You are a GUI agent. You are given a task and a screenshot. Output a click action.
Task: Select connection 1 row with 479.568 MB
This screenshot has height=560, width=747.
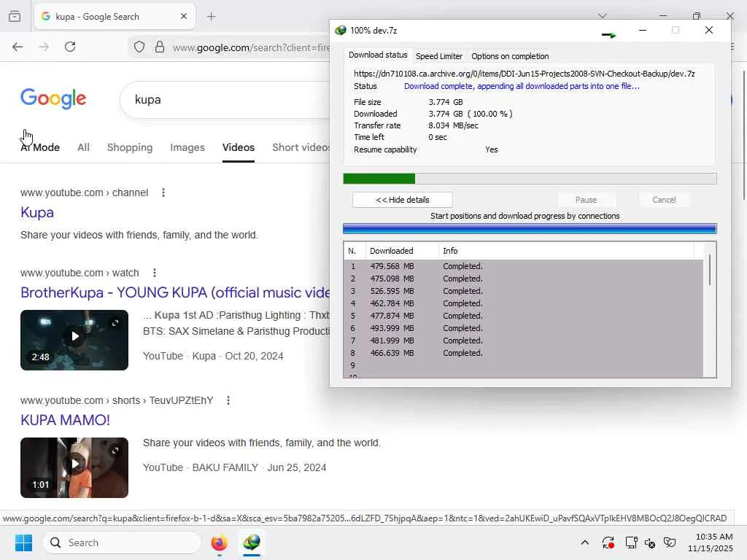coord(523,266)
